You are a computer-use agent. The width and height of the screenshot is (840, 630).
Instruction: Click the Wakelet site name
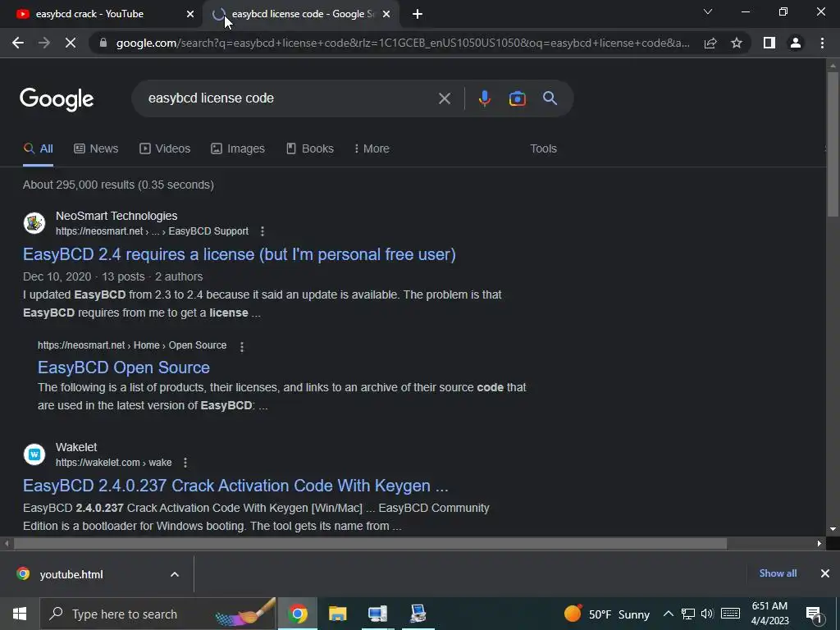76,447
